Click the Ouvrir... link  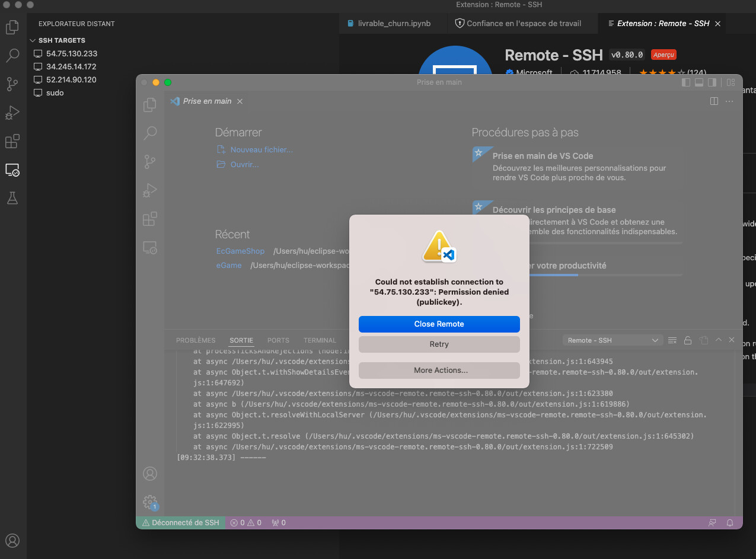pos(244,164)
